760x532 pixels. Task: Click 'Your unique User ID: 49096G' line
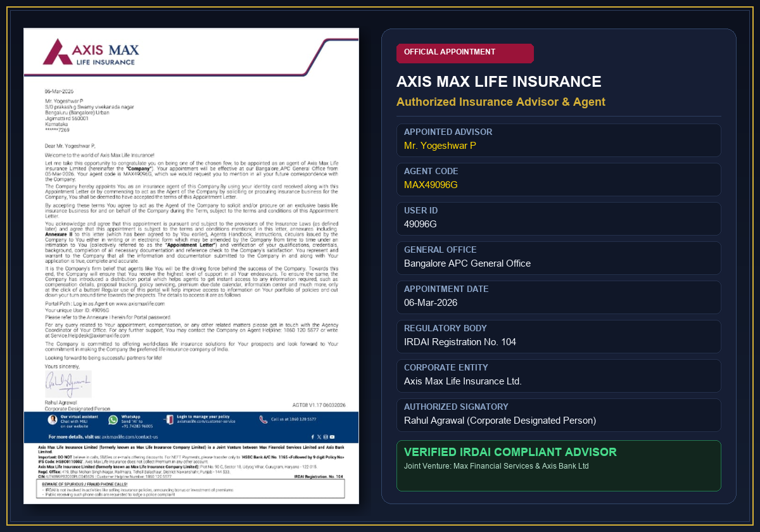77,310
